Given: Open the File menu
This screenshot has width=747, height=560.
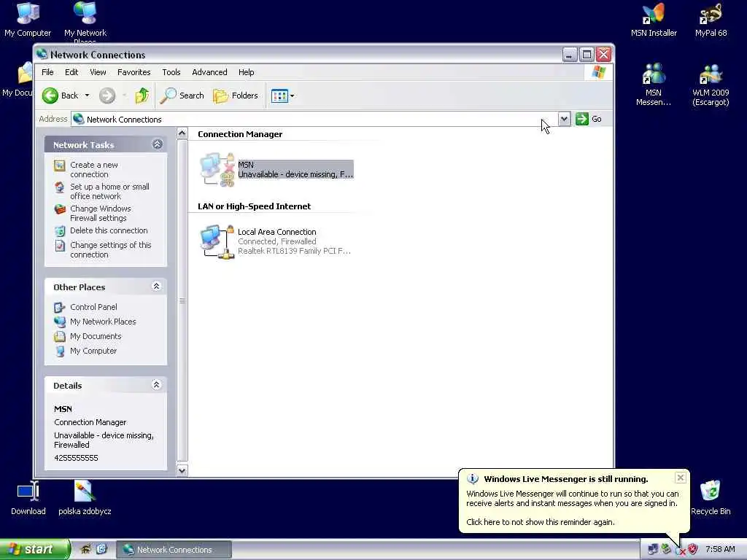Looking at the screenshot, I should 47,72.
